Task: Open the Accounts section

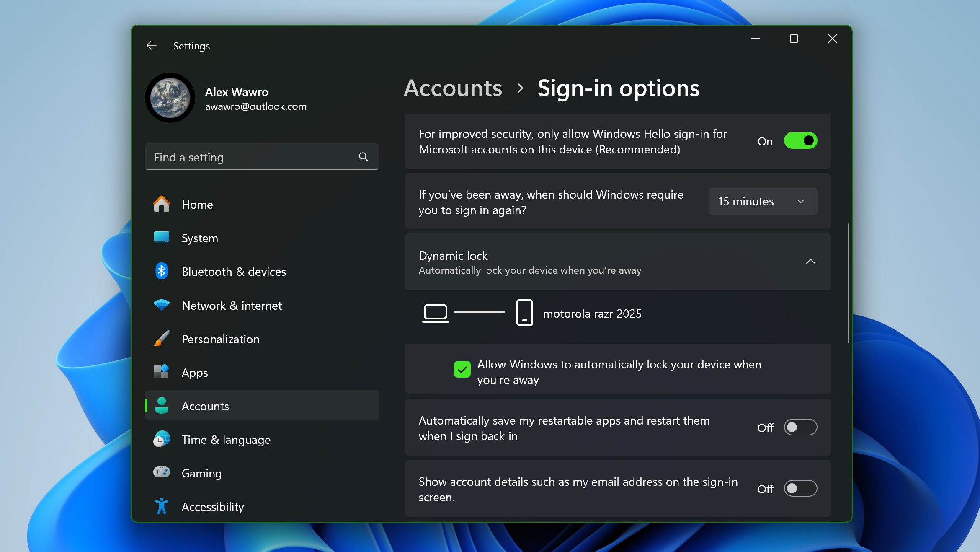Action: click(x=205, y=406)
